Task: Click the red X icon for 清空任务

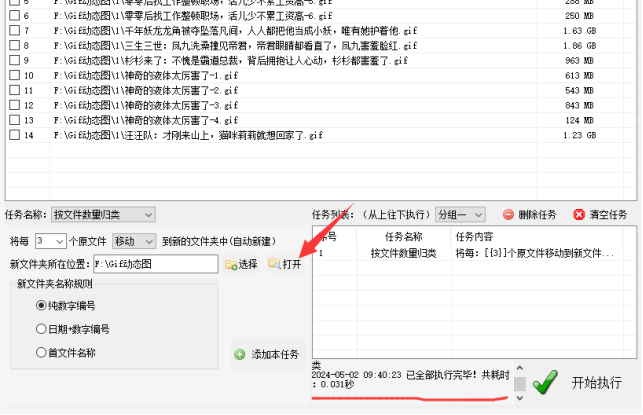Action: (579, 214)
